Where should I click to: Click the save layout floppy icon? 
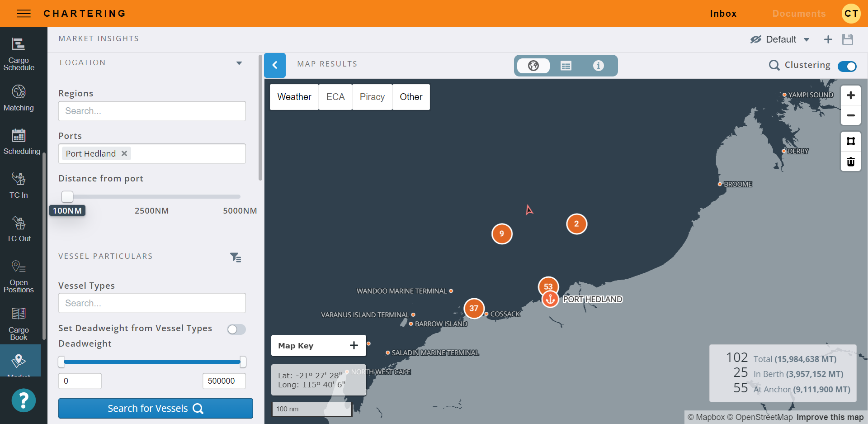tap(848, 39)
